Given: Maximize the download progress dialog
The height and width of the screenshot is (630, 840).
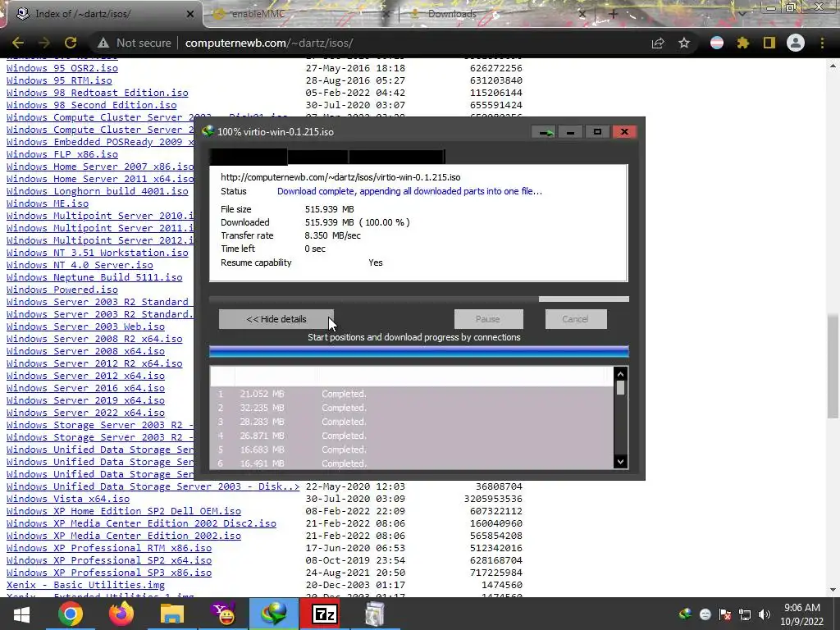Looking at the screenshot, I should (597, 132).
